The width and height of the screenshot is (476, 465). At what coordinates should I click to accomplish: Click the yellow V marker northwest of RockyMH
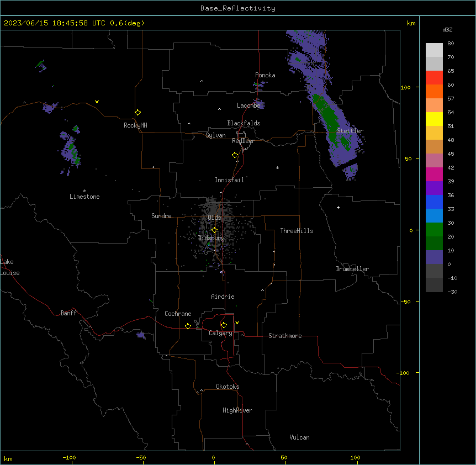tap(97, 102)
